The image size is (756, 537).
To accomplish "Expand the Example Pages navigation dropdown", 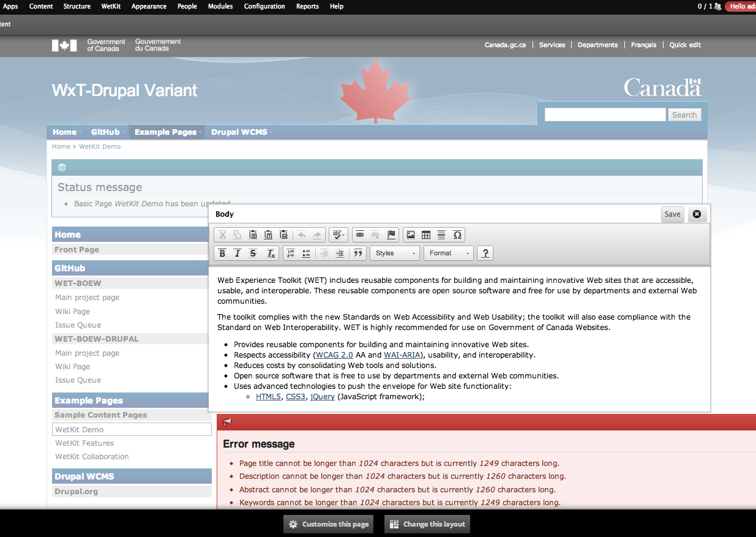I will coord(167,132).
